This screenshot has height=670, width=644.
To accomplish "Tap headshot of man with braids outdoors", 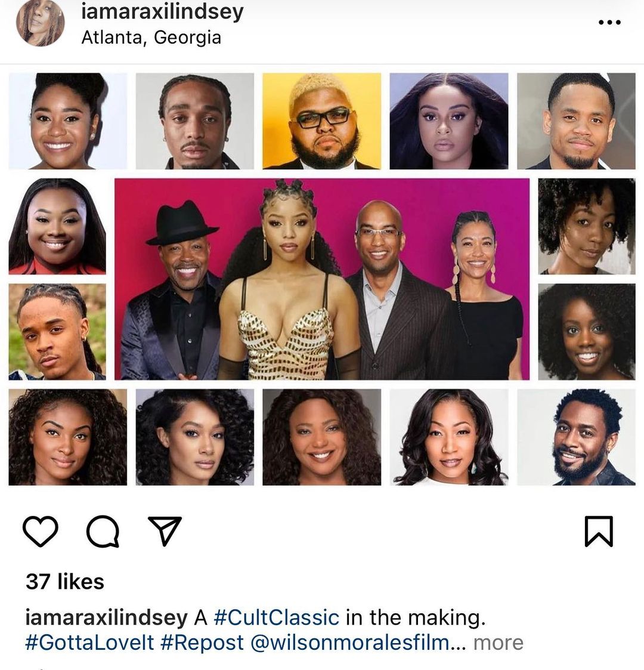I will tap(57, 332).
